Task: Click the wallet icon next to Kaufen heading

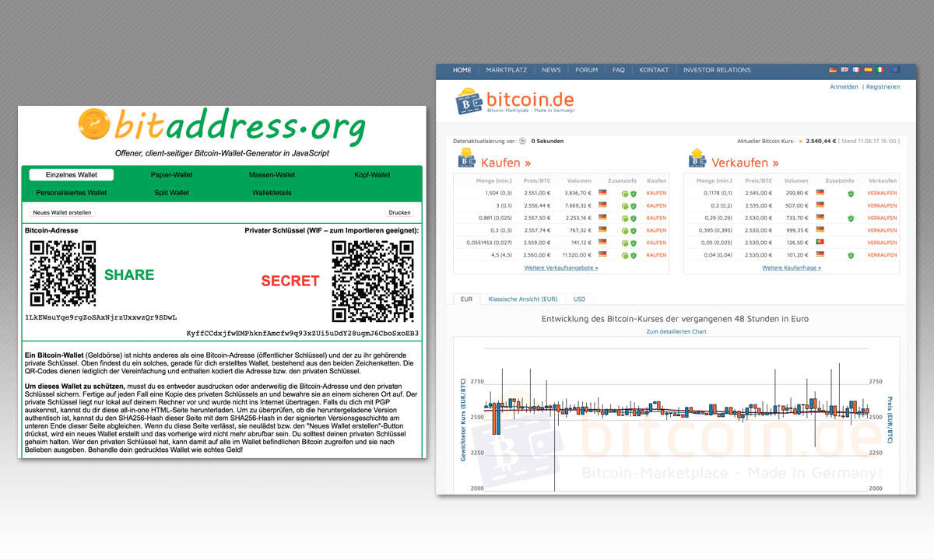Action: pyautogui.click(x=466, y=159)
